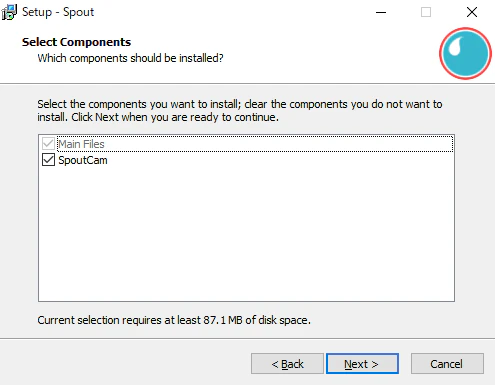Image resolution: width=496 pixels, height=386 pixels.
Task: Click the dotted focus row of Main Files
Action: 255,144
